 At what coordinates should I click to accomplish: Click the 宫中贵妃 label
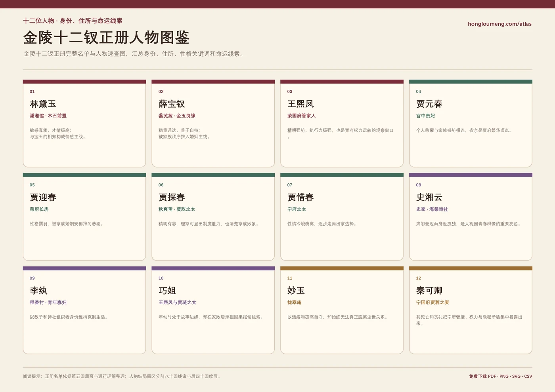tap(425, 116)
